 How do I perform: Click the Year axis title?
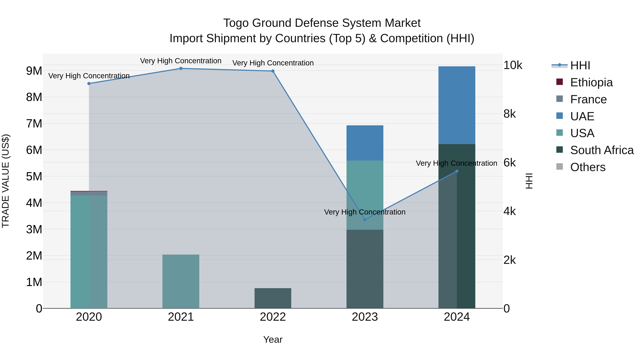[x=273, y=339]
